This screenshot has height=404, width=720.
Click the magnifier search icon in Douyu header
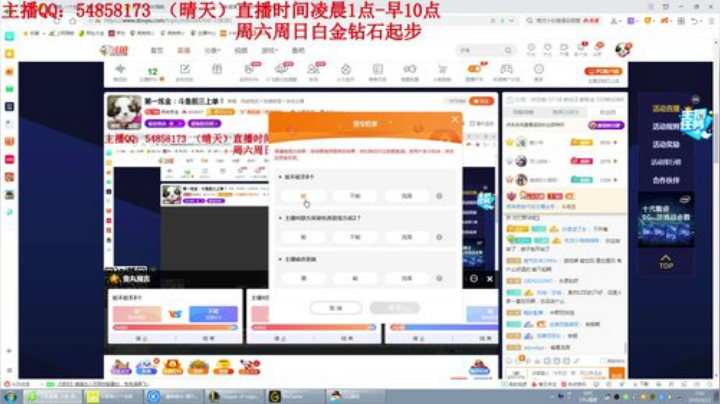tap(508, 50)
